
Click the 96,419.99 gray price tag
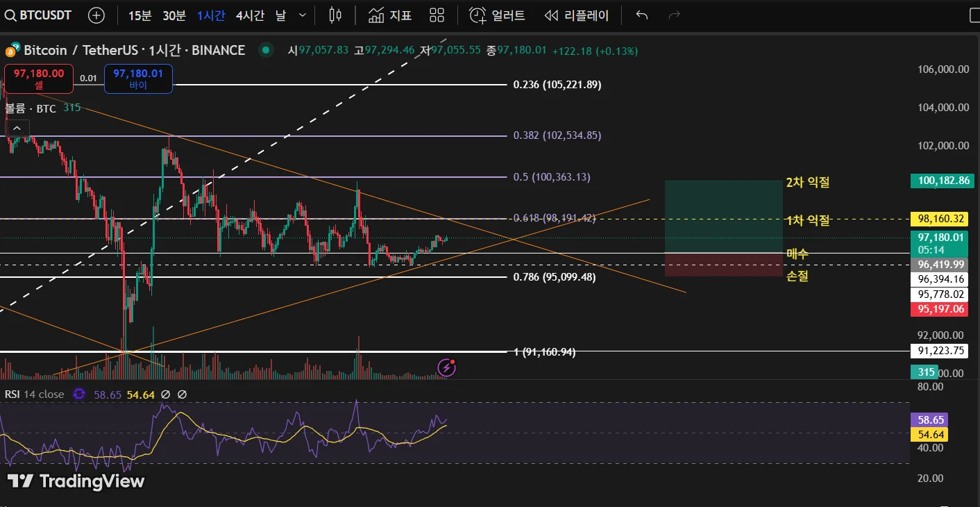click(939, 265)
